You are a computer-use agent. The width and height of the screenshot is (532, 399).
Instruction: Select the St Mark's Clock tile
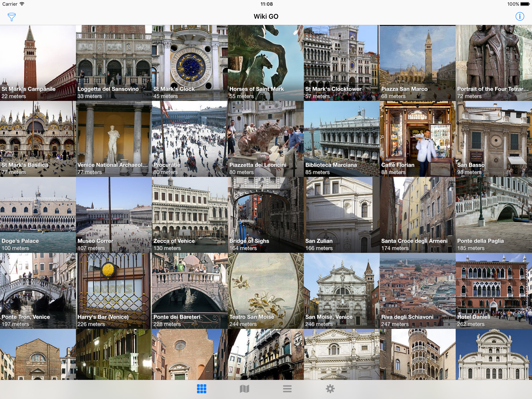pyautogui.click(x=190, y=63)
